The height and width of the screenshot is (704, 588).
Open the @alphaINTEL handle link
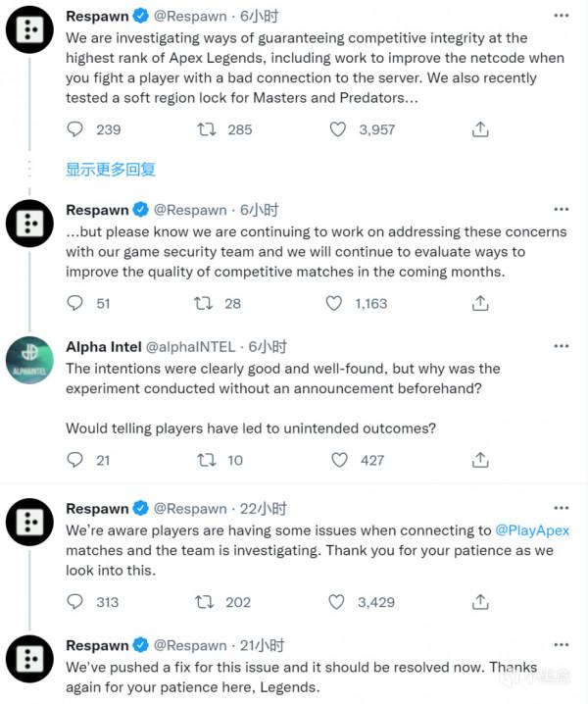(x=194, y=346)
